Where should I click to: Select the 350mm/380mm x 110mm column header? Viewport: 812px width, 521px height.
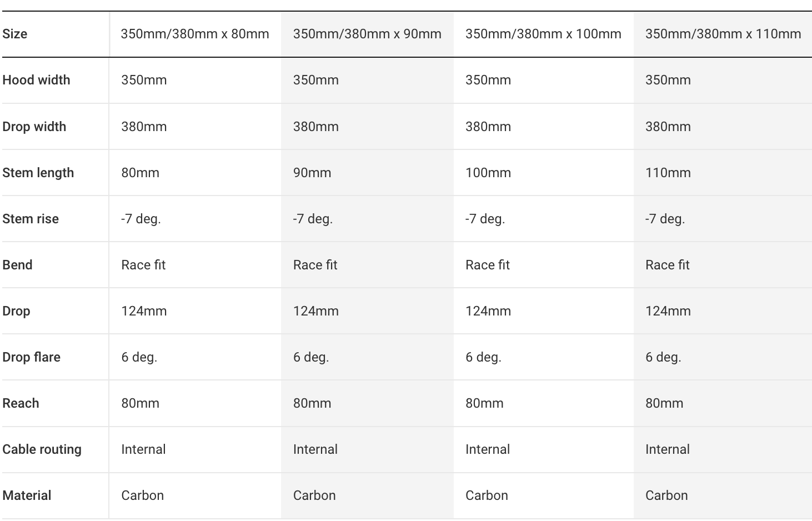723,34
